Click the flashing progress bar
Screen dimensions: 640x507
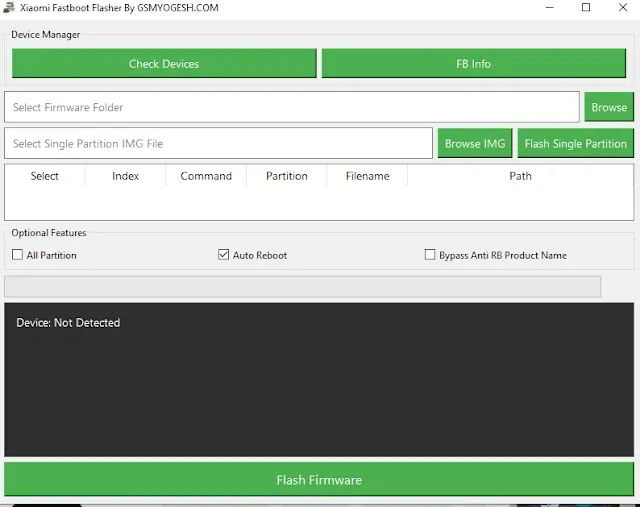coord(302,286)
